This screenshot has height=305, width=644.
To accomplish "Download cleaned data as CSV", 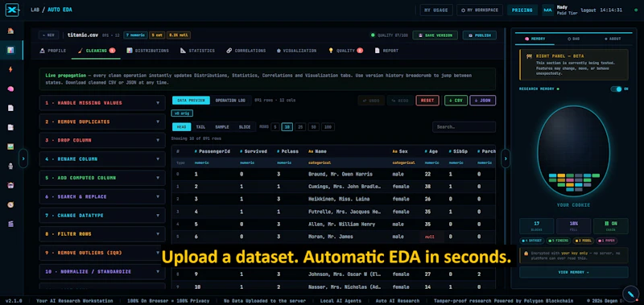I will [x=456, y=101].
